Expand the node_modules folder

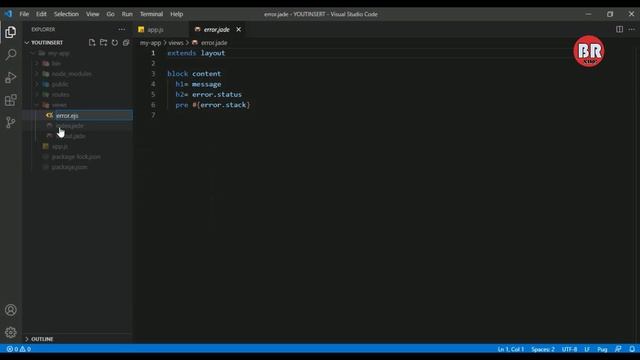[x=71, y=74]
